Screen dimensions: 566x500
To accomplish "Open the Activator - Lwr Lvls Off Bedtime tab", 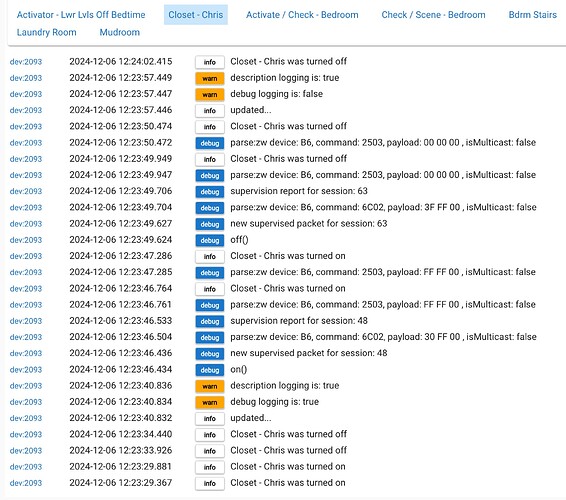I will pyautogui.click(x=81, y=15).
